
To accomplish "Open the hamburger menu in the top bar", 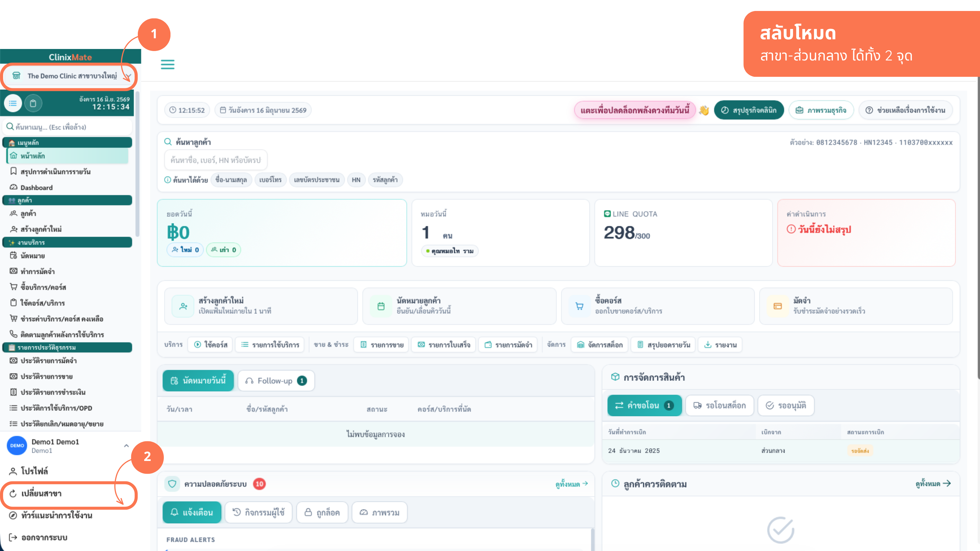I will (167, 64).
